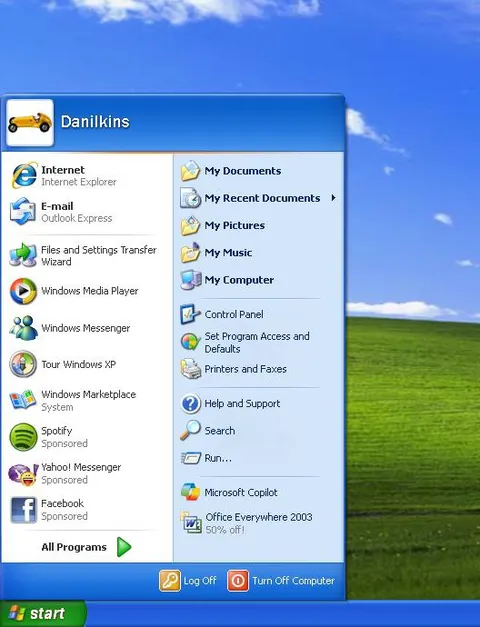Screen dimensions: 480x627
Task: Select the Control Panel text entry
Action: [234, 314]
